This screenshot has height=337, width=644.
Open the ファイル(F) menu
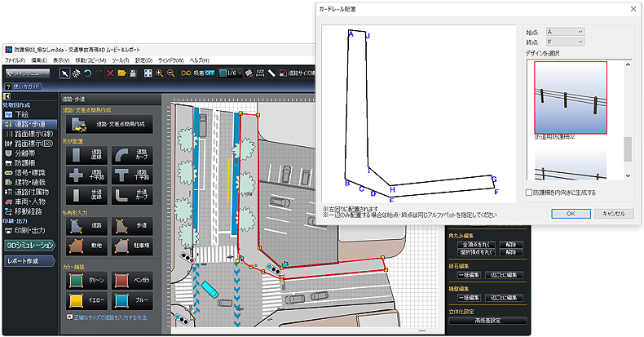pos(15,60)
